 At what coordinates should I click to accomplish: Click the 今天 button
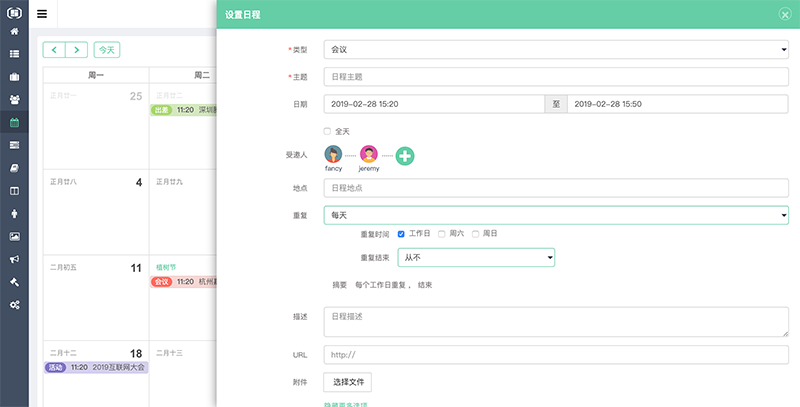click(106, 49)
